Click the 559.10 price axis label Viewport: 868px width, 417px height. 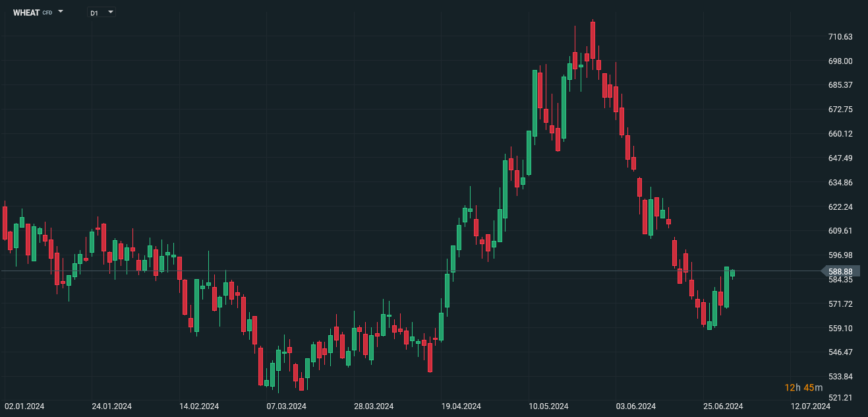tap(840, 329)
